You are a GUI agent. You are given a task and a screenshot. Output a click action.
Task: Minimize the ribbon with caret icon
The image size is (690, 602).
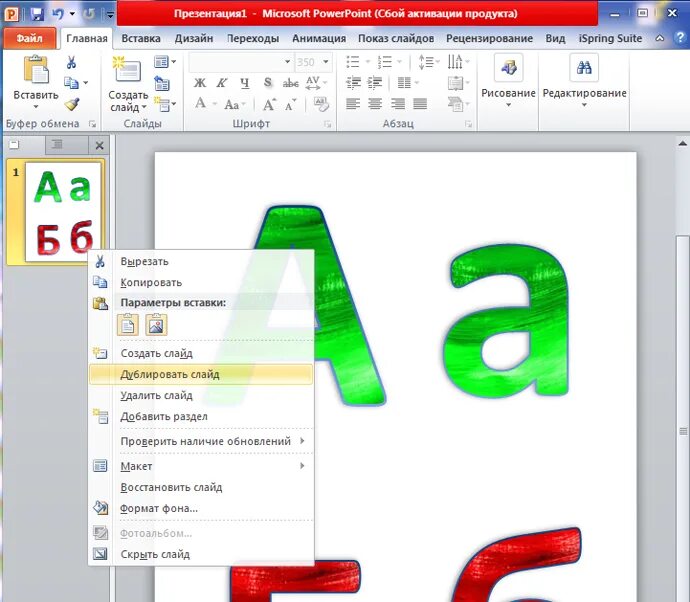660,38
